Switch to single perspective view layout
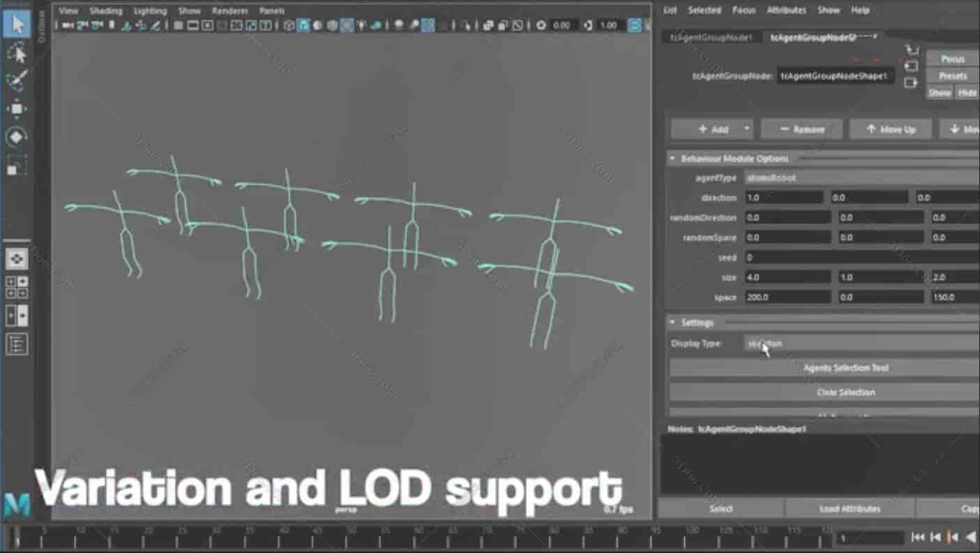Viewport: 980px width, 553px height. [x=17, y=258]
